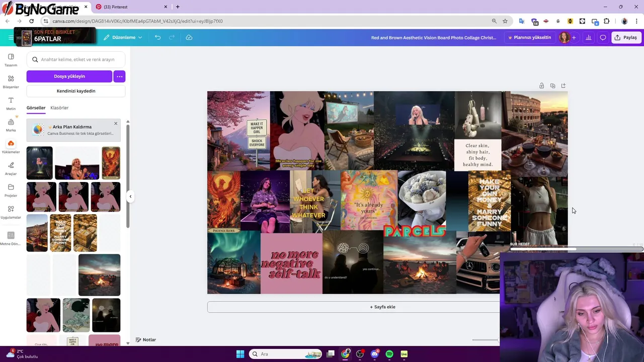This screenshot has width=644, height=362.
Task: Click the Planınızı yükseltin upgrade button
Action: coord(529,37)
